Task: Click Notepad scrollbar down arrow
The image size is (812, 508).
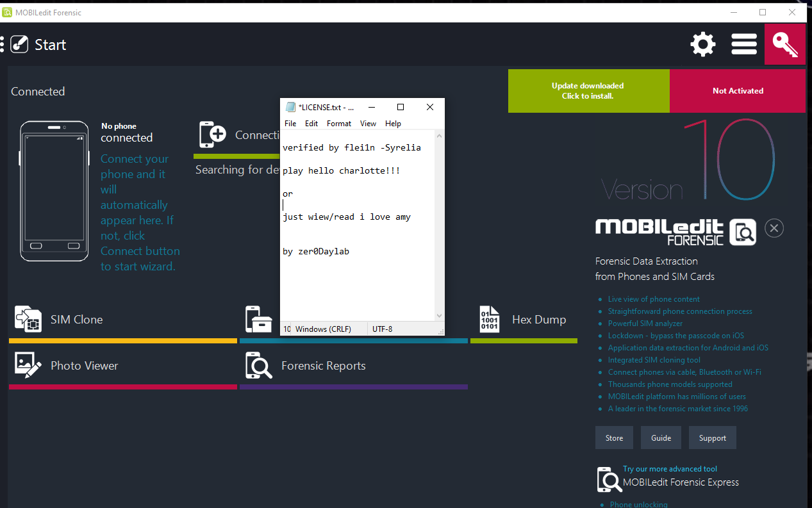Action: tap(439, 315)
